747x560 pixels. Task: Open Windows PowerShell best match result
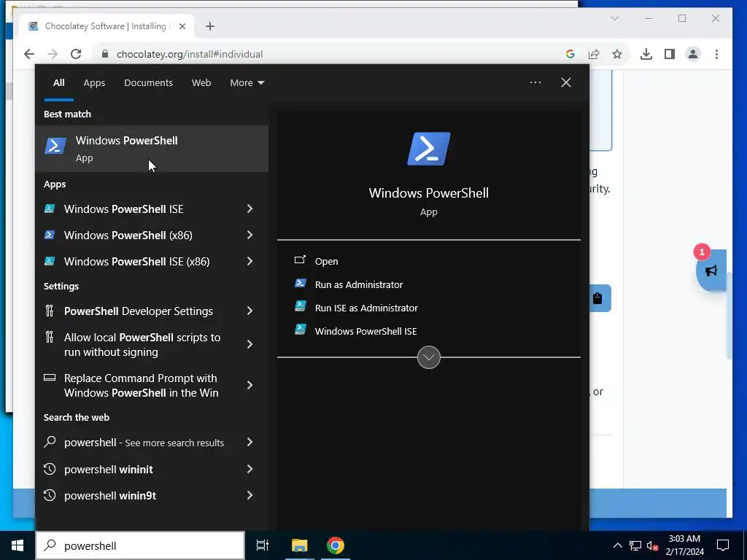(152, 149)
